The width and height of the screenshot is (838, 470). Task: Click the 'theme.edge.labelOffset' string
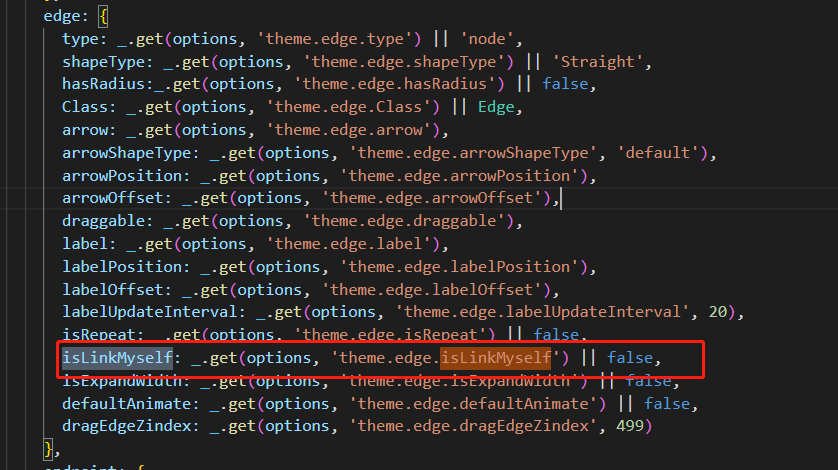click(x=431, y=290)
